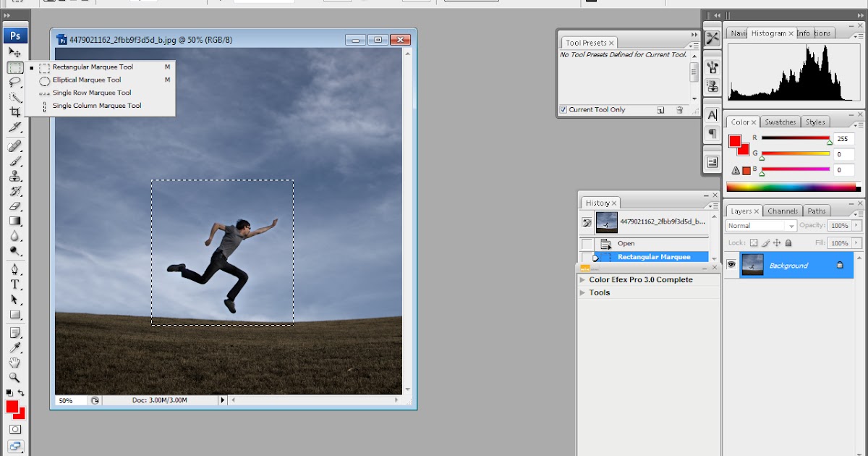Open the Fill slider arrow
The width and height of the screenshot is (868, 456).
pos(858,244)
